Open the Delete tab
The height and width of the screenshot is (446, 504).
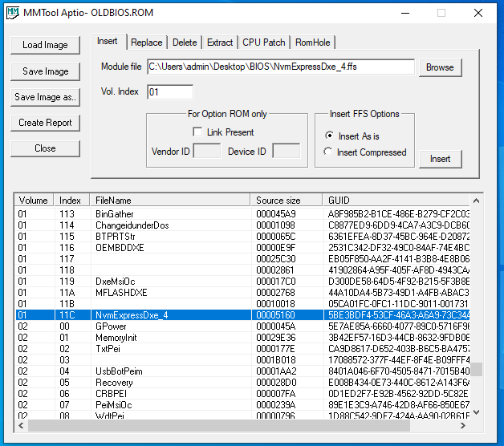[185, 43]
